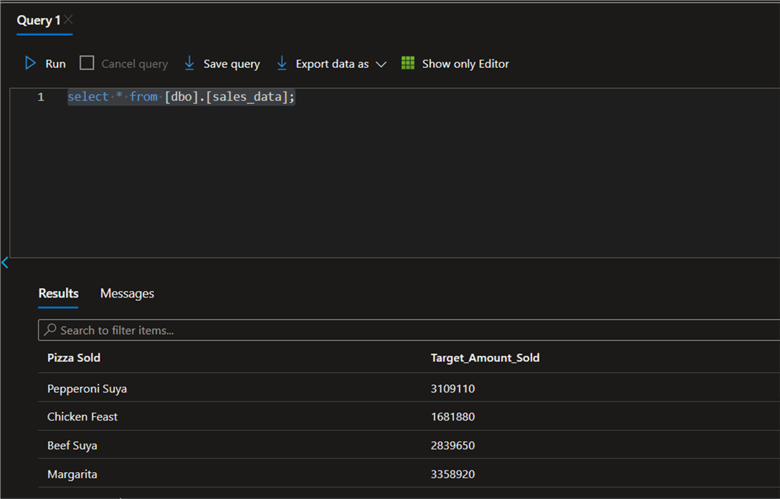This screenshot has height=499, width=780.
Task: Select the Margarita row
Action: [72, 474]
